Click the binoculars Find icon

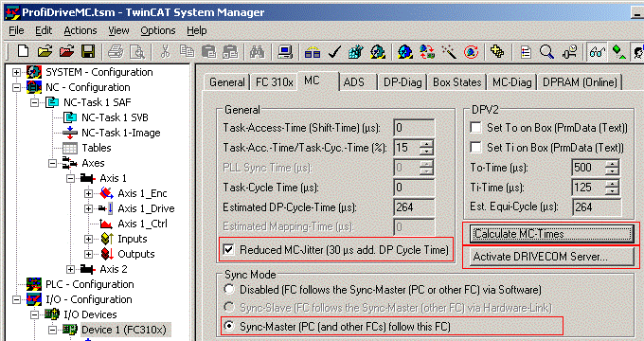(257, 52)
